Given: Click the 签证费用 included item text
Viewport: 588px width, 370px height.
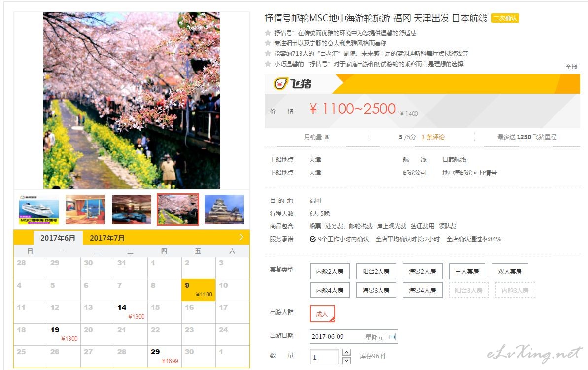Looking at the screenshot, I should (x=422, y=226).
